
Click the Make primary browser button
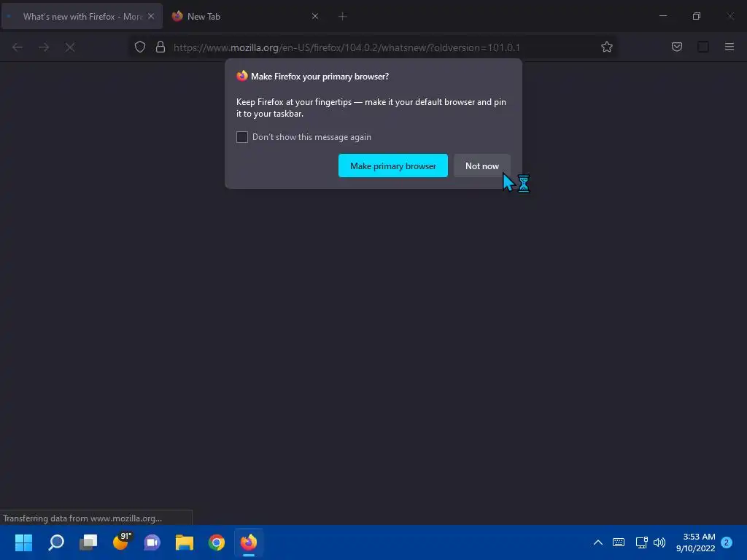tap(393, 166)
